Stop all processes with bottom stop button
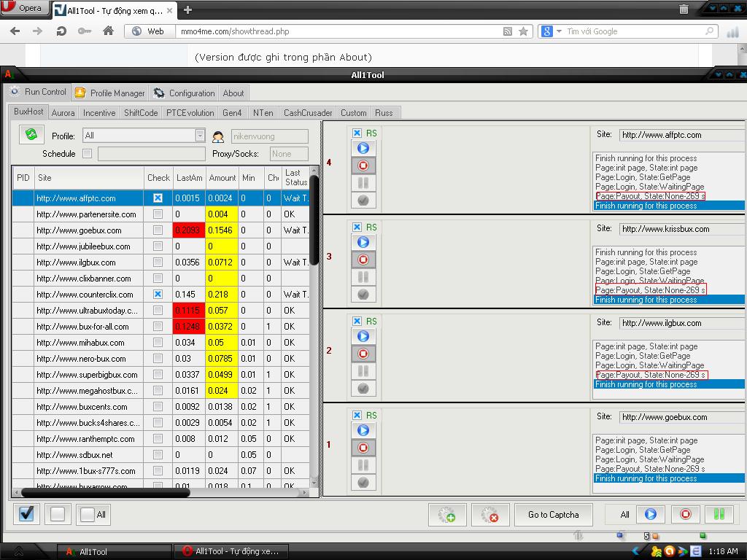 pos(685,514)
